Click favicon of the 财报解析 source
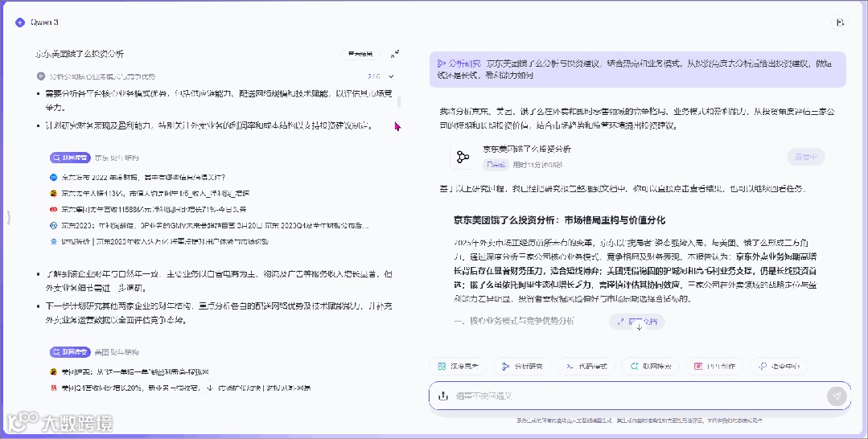Image resolution: width=868 pixels, height=439 pixels. 54,242
